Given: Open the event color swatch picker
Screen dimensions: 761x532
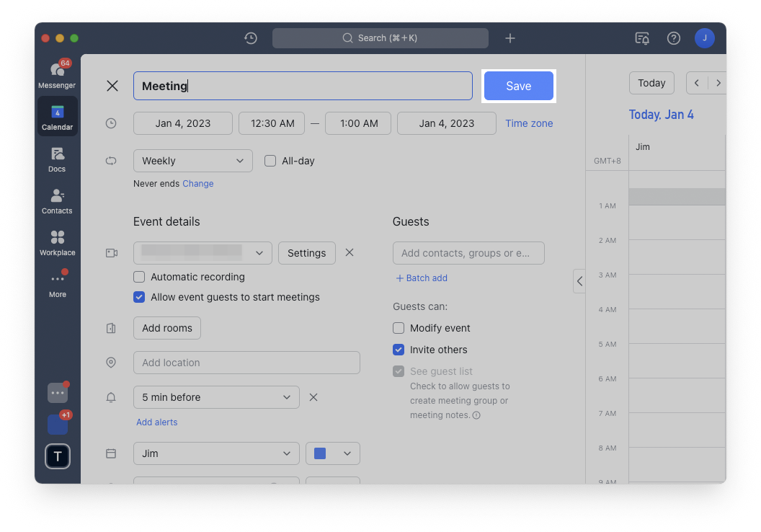Looking at the screenshot, I should click(332, 453).
